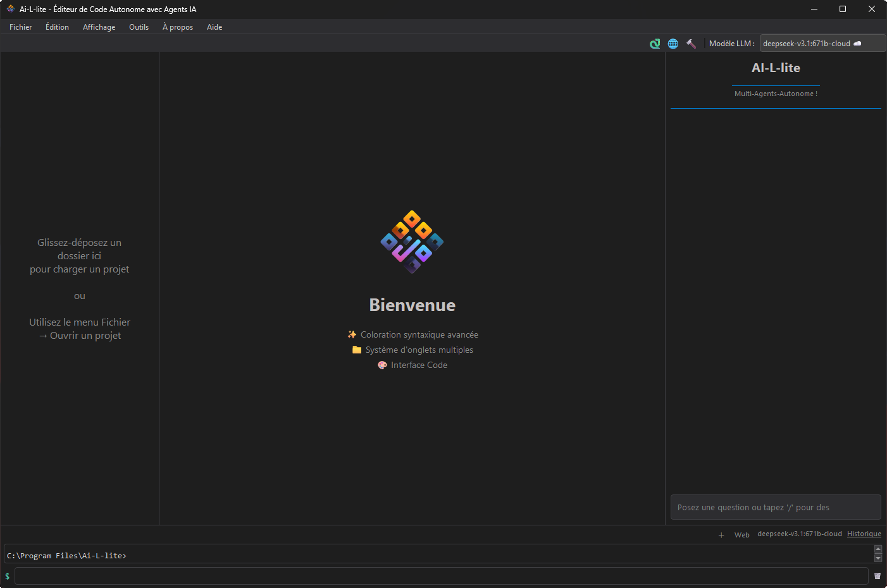Viewport: 887px width, 588px height.
Task: Click the blue globe web icon
Action: (x=673, y=44)
